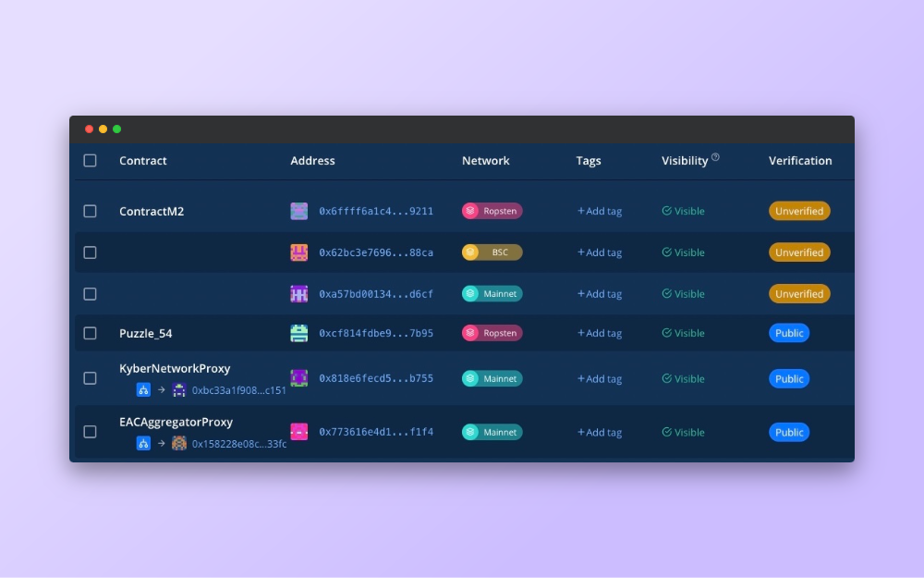This screenshot has height=578, width=924.
Task: Click the Mainnet icon in the KyberNetworkProxy row
Action: click(x=470, y=378)
